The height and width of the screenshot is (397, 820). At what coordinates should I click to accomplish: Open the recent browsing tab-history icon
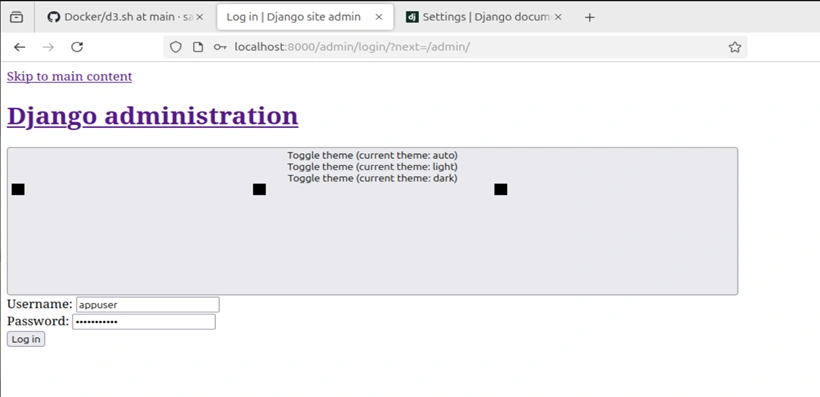pyautogui.click(x=17, y=17)
